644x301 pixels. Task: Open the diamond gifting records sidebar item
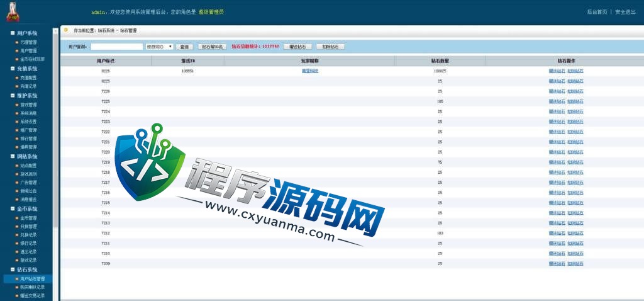(x=32, y=296)
